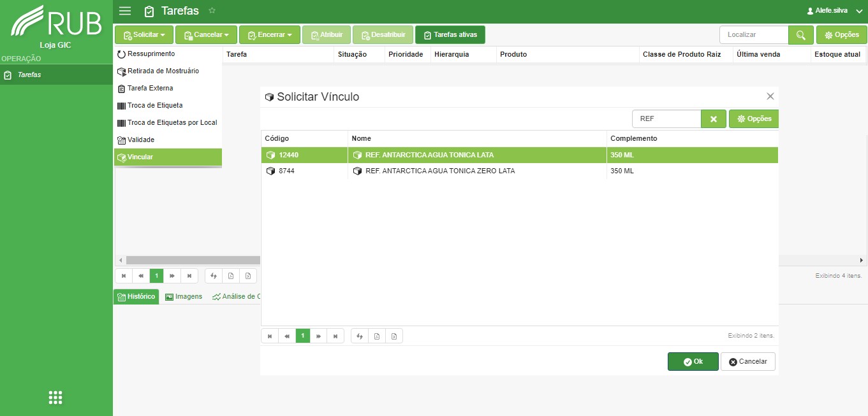Click Cancelar in the Solicitar Vínculo dialog
The image size is (868, 416).
pyautogui.click(x=748, y=362)
